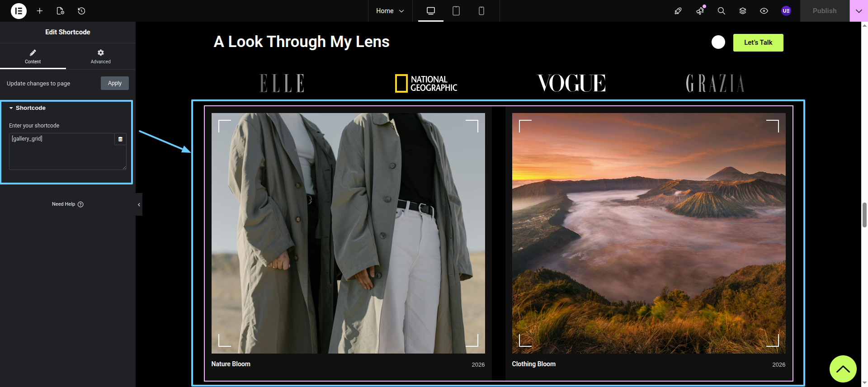This screenshot has width=868, height=387.
Task: Switch to tablet responsive view
Action: coord(456,11)
